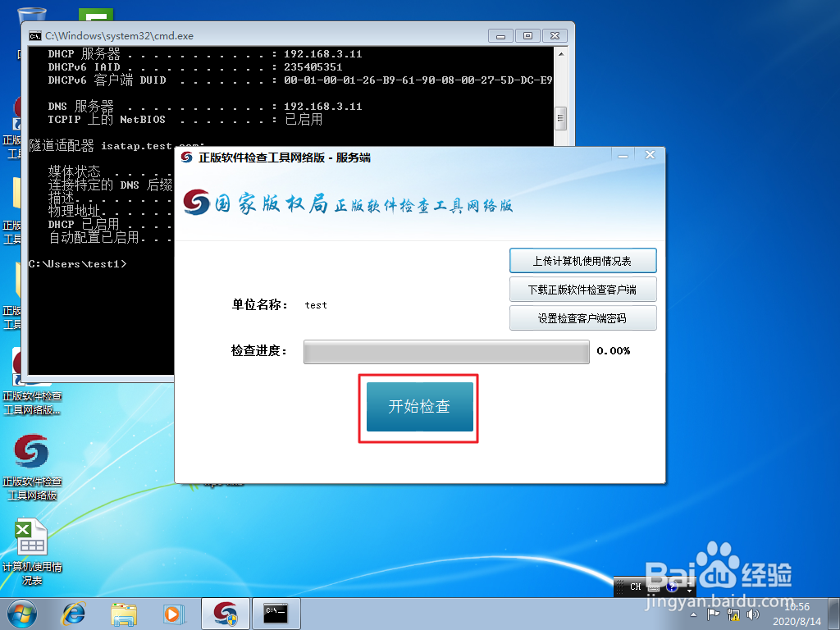The width and height of the screenshot is (840, 630).
Task: Open Action Center flag icon in tray
Action: 713,614
